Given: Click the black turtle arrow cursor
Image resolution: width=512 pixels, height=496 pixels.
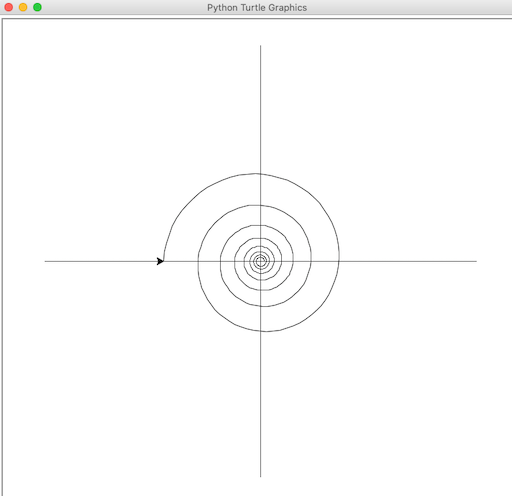Looking at the screenshot, I should pyautogui.click(x=160, y=261).
